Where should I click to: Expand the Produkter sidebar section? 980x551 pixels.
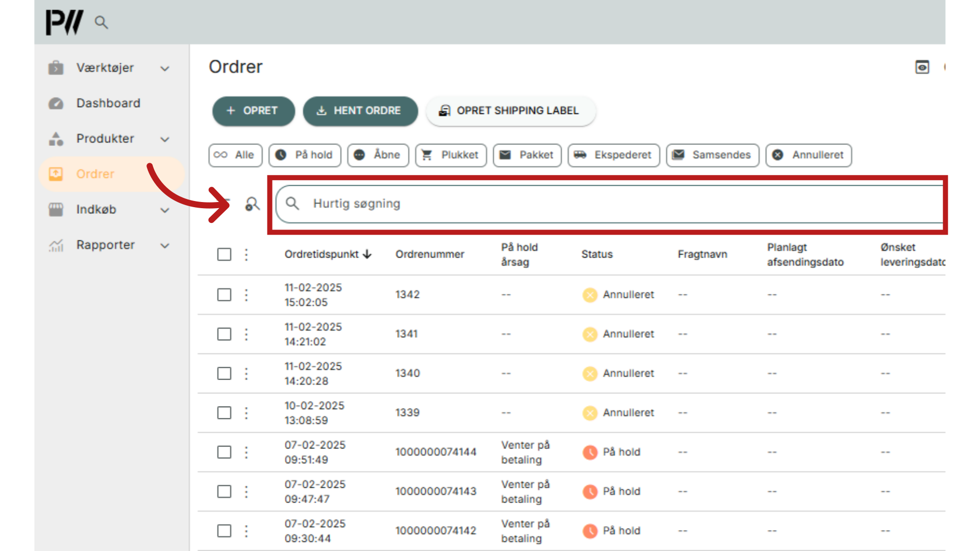pos(164,139)
